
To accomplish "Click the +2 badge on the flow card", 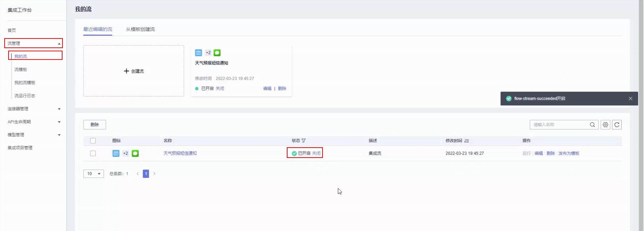I will pos(208,53).
